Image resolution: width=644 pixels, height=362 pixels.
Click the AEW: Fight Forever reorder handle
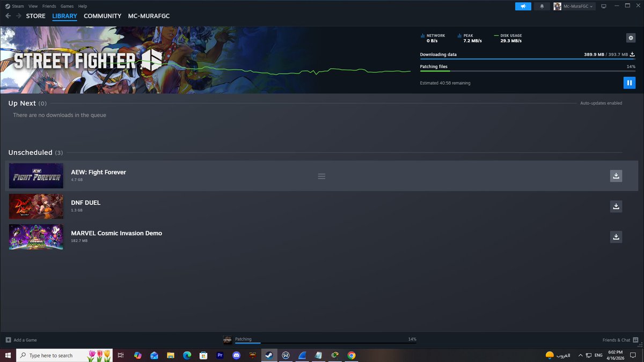(x=321, y=176)
